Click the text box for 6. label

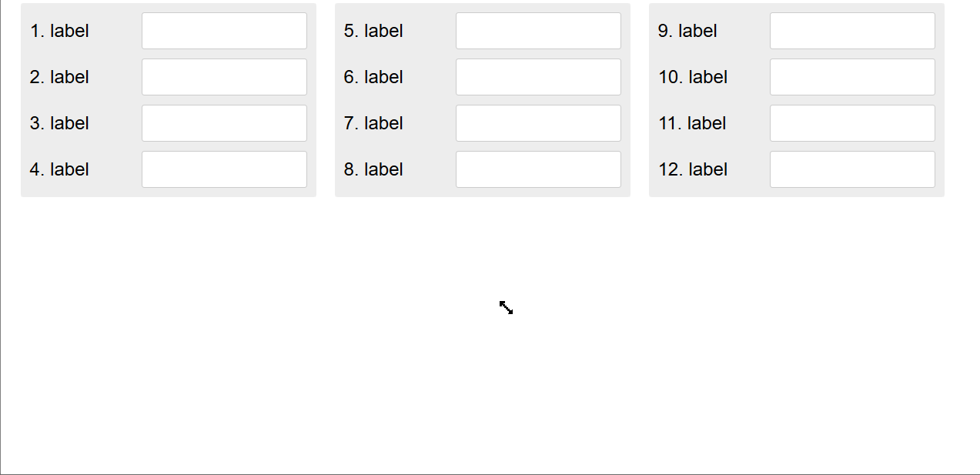coord(538,77)
